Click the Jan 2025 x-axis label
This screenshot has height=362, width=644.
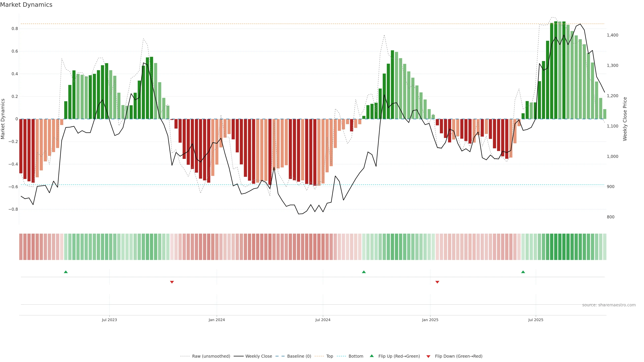point(430,320)
